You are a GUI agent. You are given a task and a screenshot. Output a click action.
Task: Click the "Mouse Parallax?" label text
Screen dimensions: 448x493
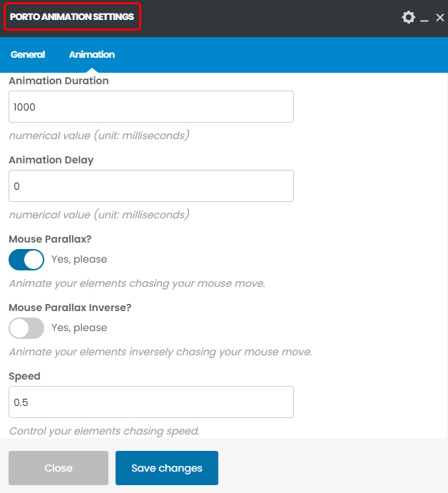[49, 239]
